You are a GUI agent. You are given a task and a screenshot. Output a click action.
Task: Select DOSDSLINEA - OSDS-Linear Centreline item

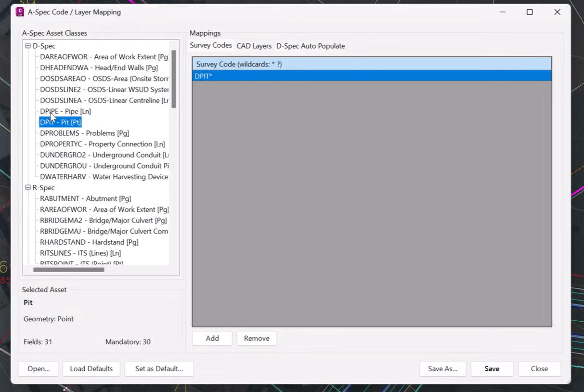(x=104, y=101)
